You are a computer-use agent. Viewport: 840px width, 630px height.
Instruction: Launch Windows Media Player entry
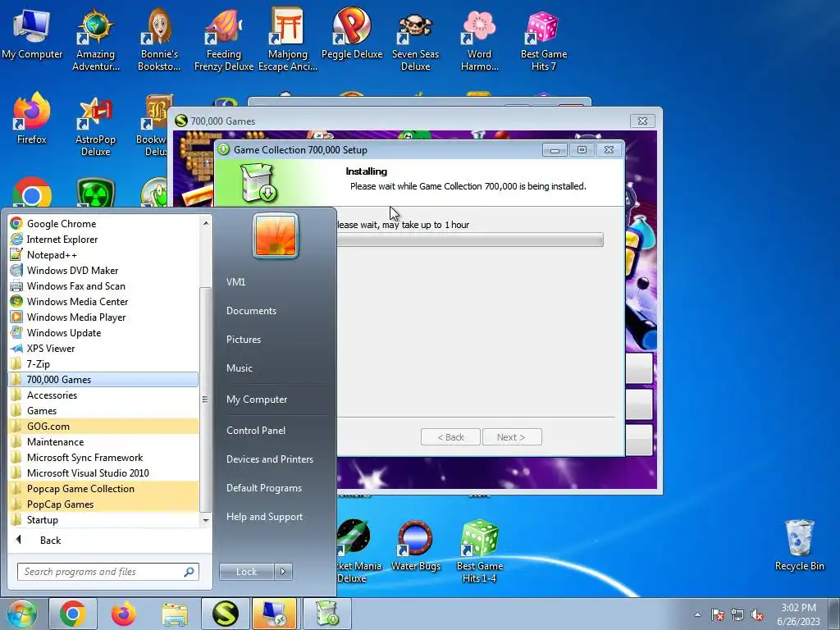[103, 317]
